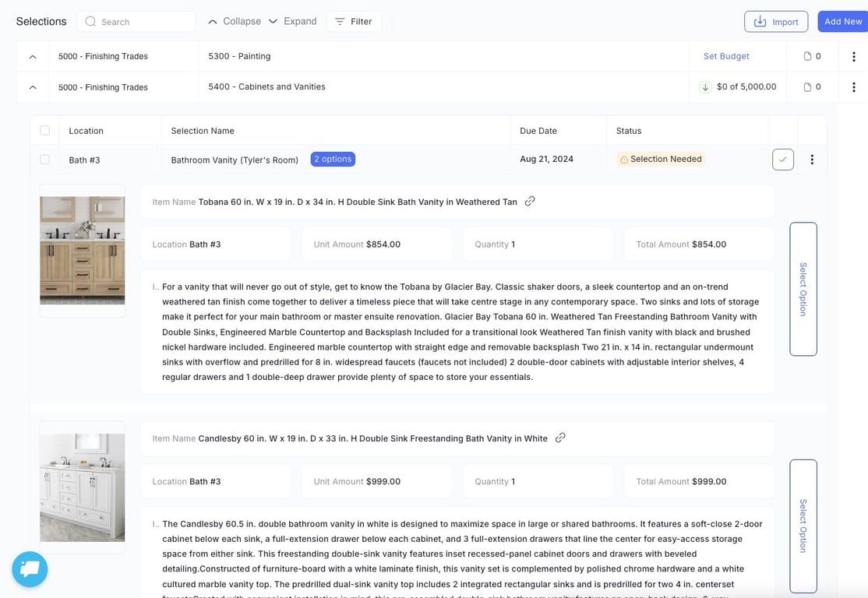868x598 pixels.
Task: Toggle the select-all checkbox in table header
Action: coord(45,131)
